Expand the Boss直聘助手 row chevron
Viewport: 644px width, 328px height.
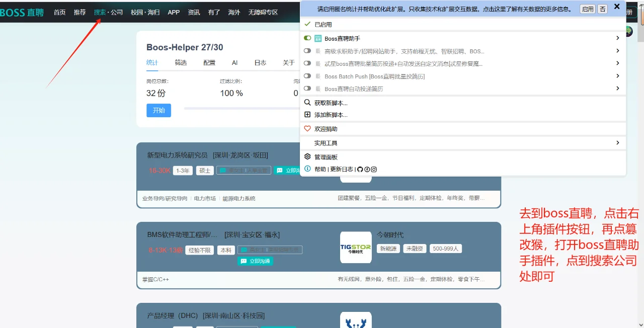point(617,38)
